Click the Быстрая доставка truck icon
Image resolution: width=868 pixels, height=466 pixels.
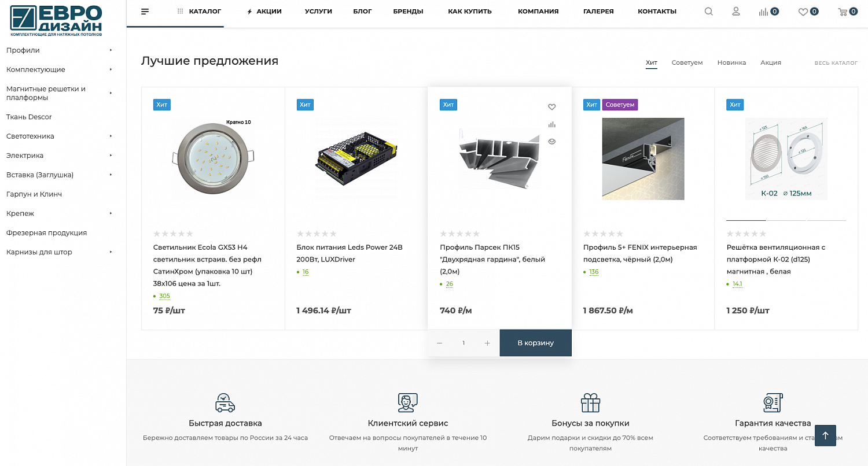pyautogui.click(x=225, y=402)
